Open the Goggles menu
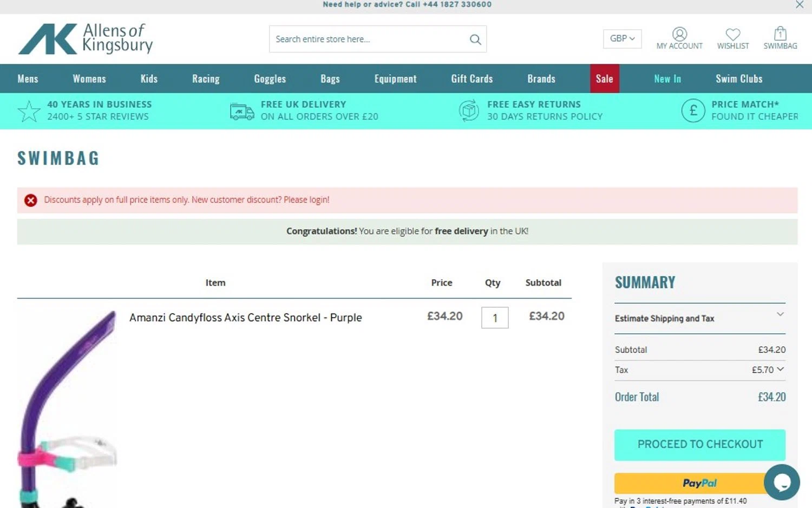Viewport: 812px width, 508px height. (x=270, y=79)
